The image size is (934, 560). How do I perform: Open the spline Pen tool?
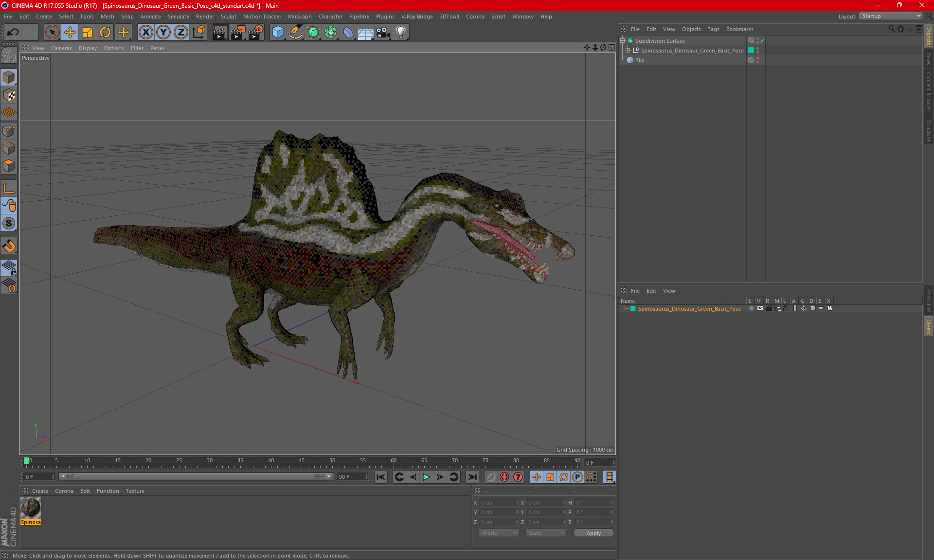point(296,32)
